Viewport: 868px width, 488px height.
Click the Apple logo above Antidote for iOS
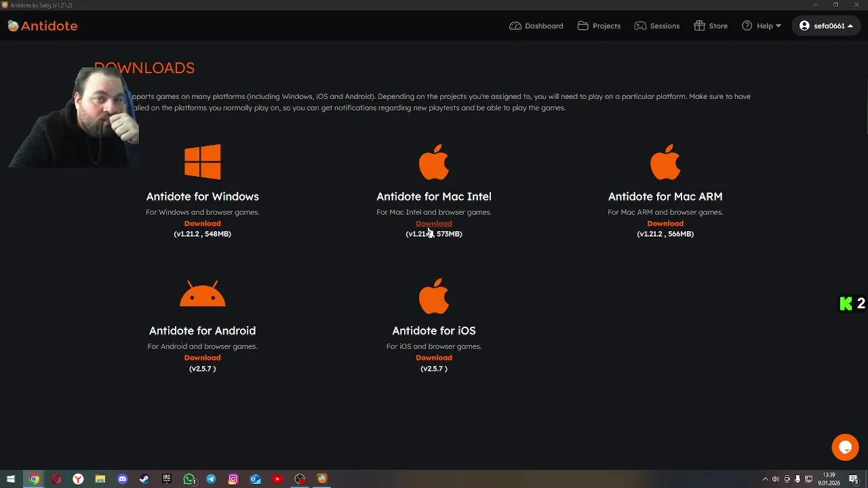tap(434, 296)
